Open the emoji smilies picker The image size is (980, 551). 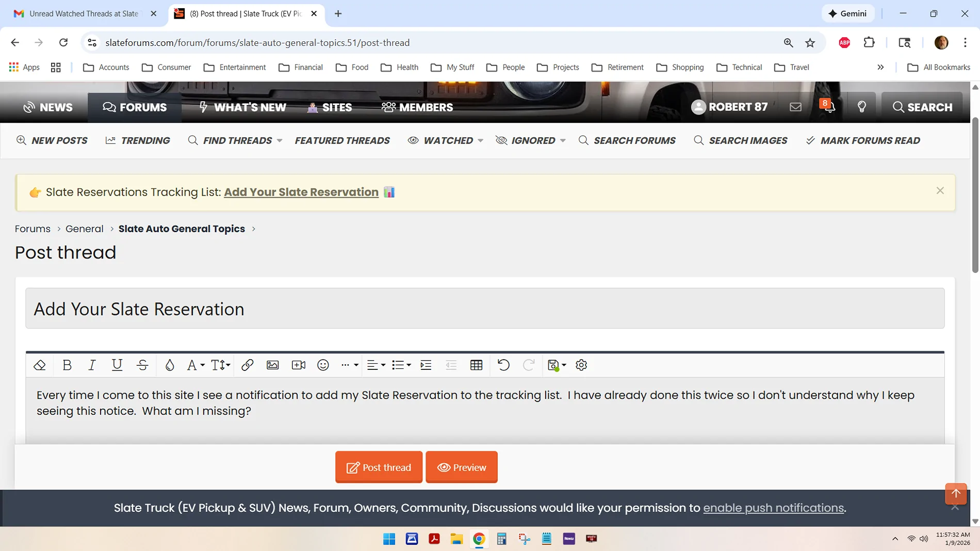coord(323,365)
